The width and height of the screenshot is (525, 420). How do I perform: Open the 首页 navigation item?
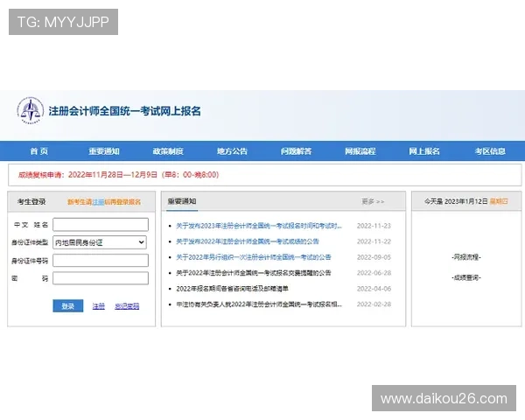click(x=39, y=151)
